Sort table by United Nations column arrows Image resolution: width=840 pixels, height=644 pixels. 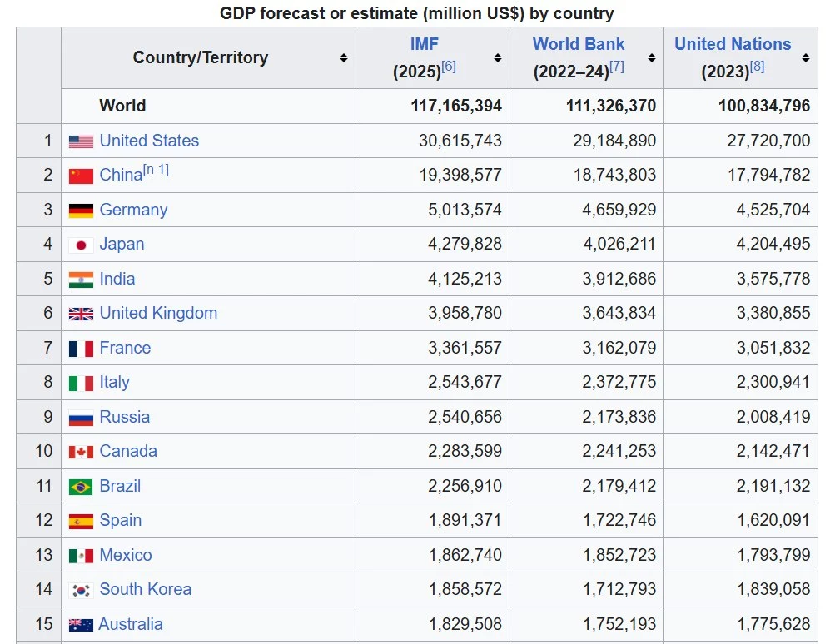pyautogui.click(x=806, y=57)
